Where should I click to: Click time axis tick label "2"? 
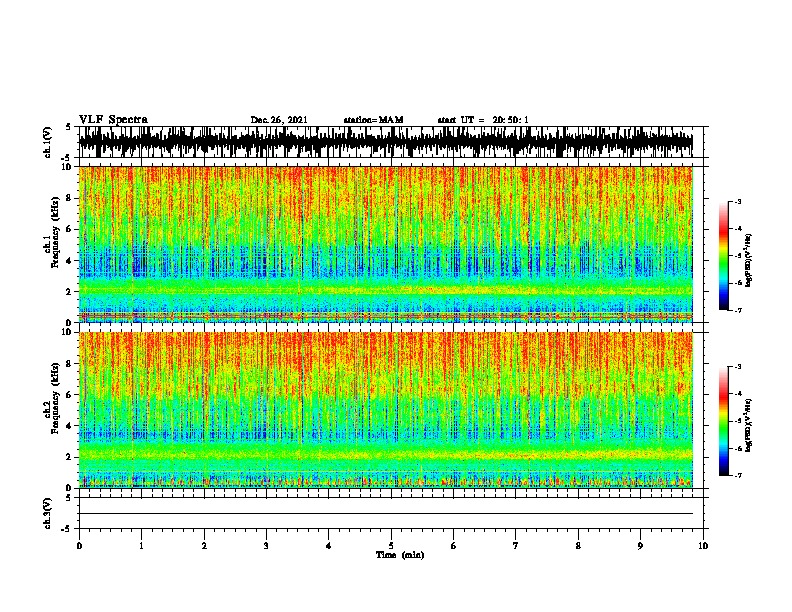(204, 546)
